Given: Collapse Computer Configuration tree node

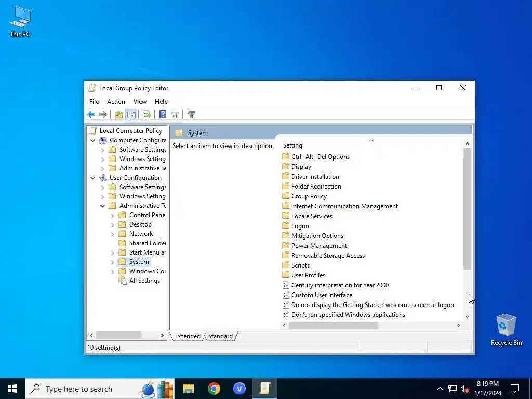Looking at the screenshot, I should tap(92, 140).
